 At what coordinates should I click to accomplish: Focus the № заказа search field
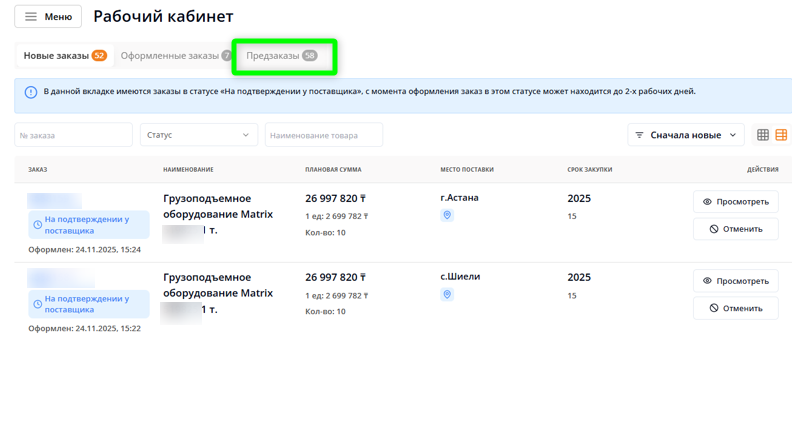(x=73, y=135)
